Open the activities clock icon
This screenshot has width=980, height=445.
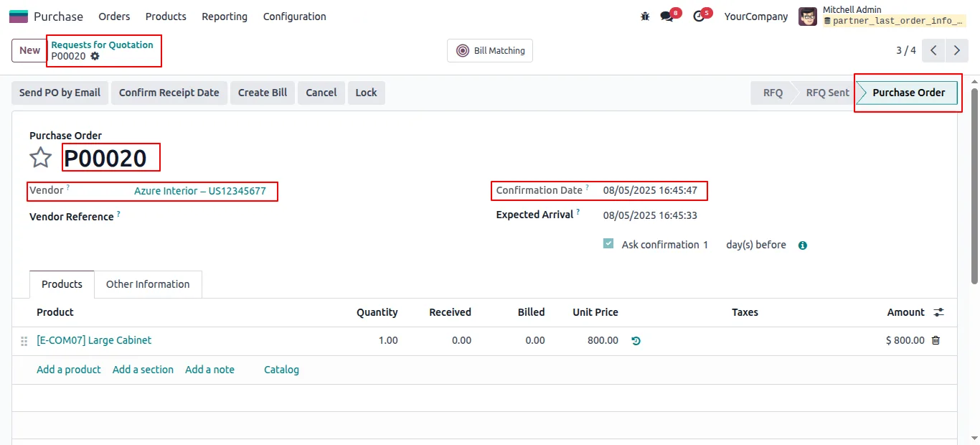(699, 17)
